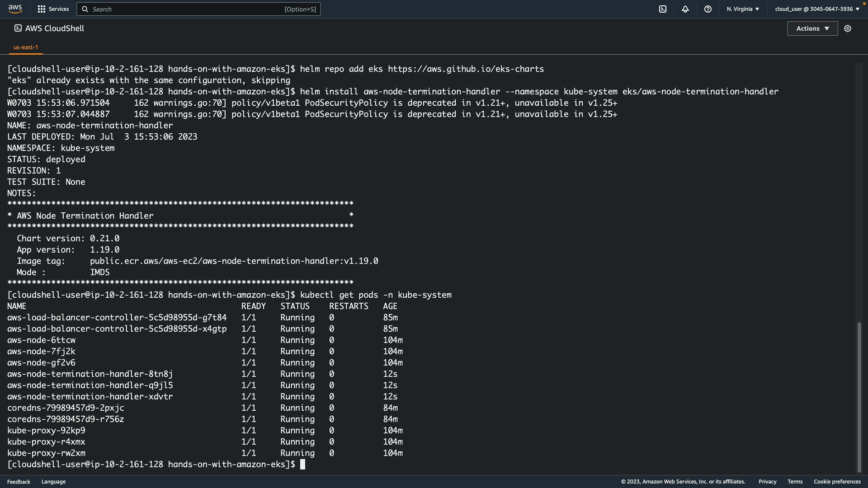This screenshot has height=488, width=868.
Task: Open the help question mark menu
Action: pos(708,9)
